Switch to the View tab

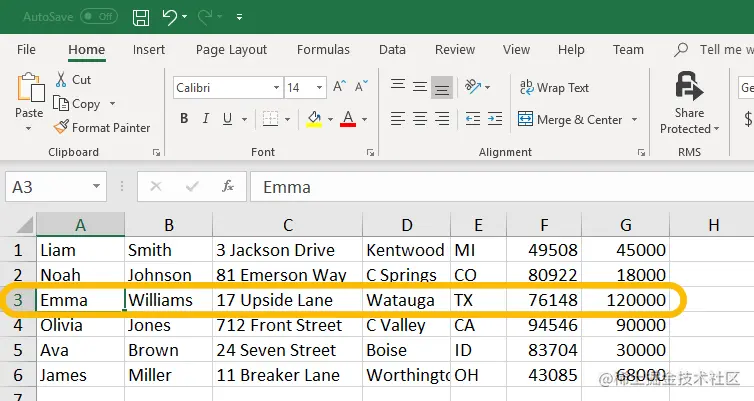click(516, 50)
